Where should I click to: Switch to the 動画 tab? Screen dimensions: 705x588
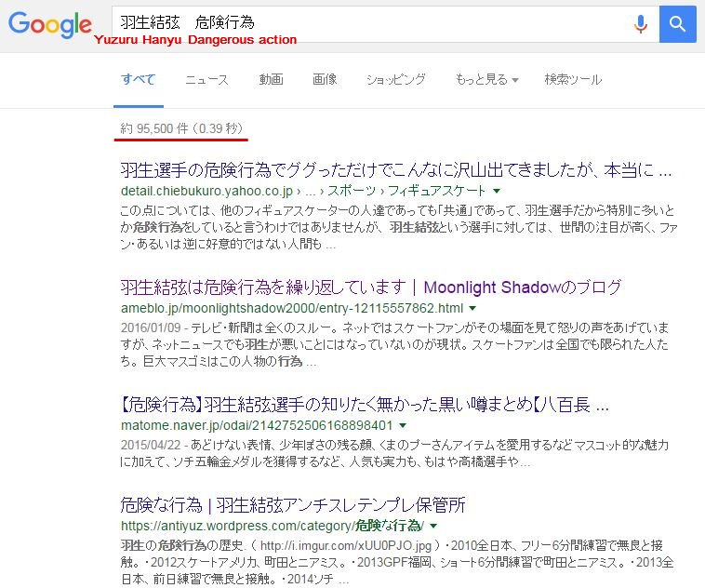(272, 80)
